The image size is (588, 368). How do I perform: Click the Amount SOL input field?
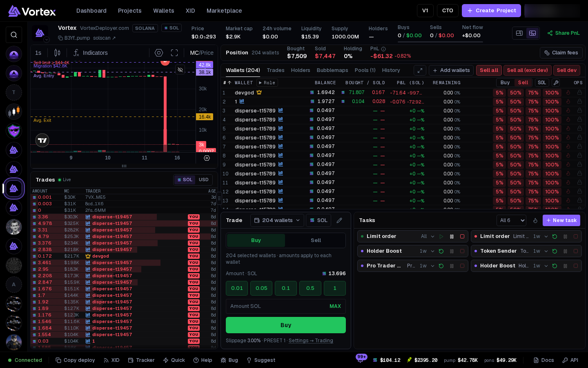coord(286,306)
